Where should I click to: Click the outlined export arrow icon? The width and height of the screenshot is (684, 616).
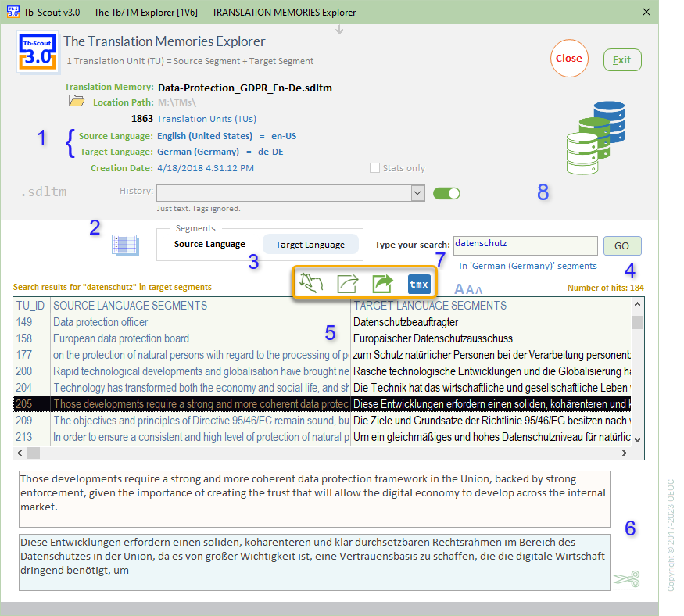click(x=347, y=284)
